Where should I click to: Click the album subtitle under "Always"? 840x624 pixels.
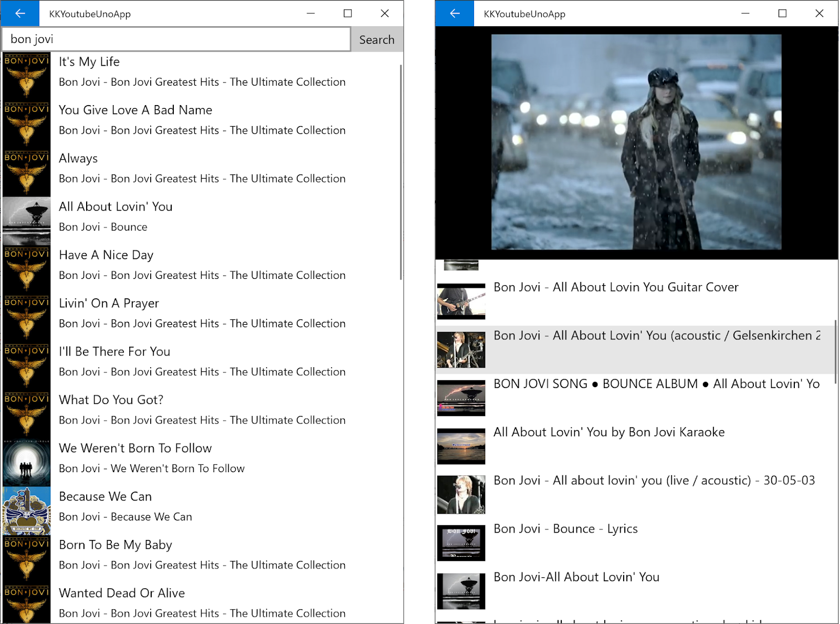(x=202, y=179)
